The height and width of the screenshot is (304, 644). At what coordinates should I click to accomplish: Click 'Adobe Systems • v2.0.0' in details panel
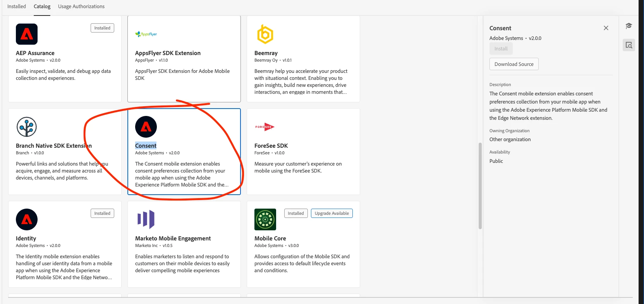point(515,38)
